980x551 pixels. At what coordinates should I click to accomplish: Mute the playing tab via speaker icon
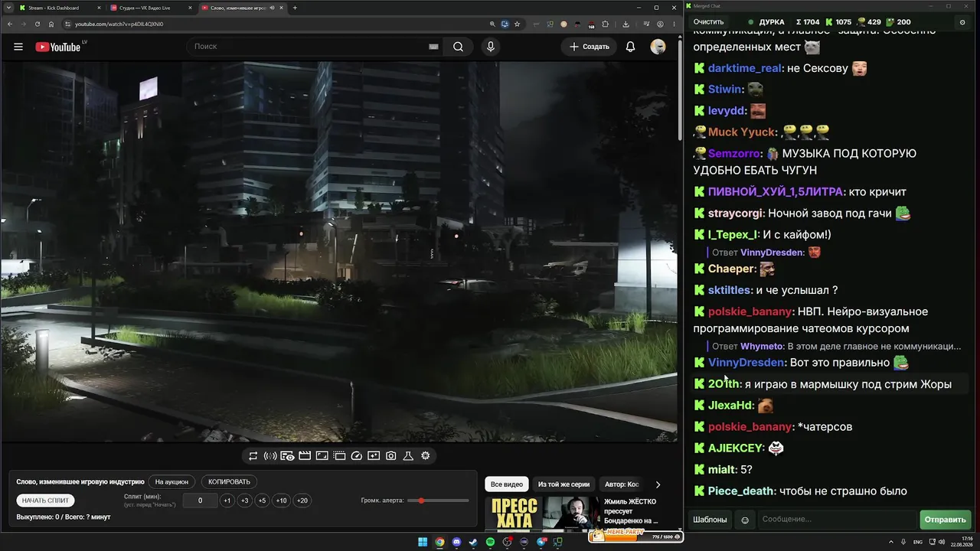point(272,8)
